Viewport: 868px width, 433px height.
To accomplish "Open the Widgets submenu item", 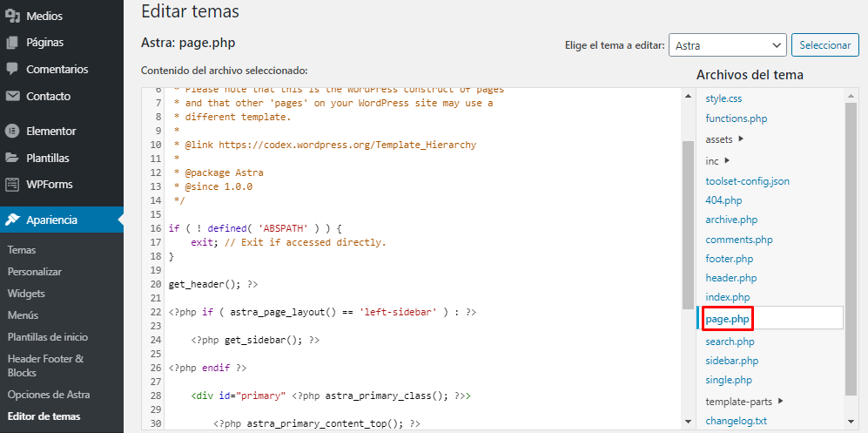I will click(x=26, y=294).
